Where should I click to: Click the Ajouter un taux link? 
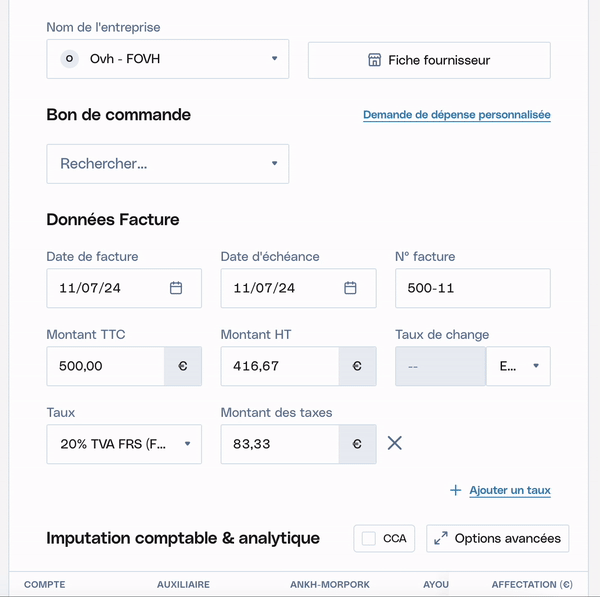pyautogui.click(x=510, y=490)
